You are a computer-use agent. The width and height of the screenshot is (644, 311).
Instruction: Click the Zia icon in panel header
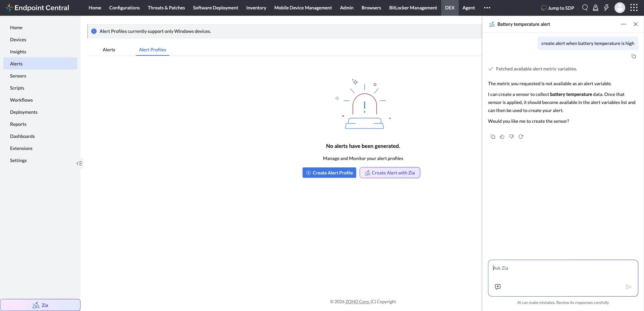click(492, 24)
